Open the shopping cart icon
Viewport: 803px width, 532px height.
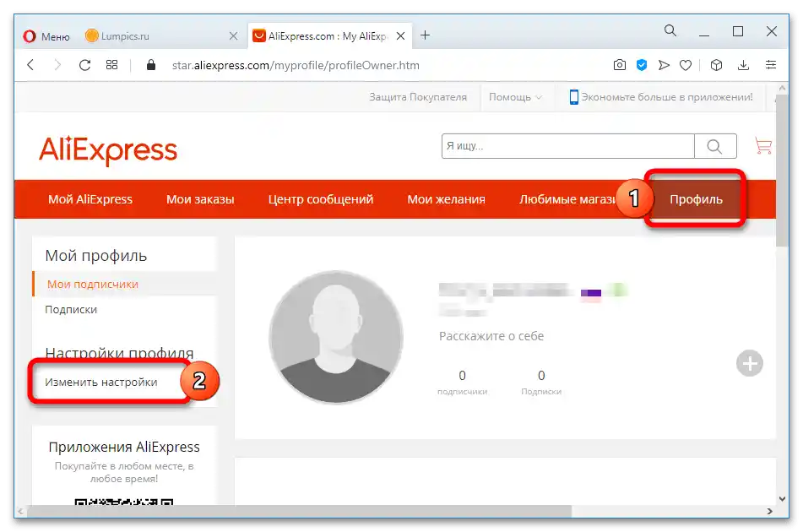[762, 146]
